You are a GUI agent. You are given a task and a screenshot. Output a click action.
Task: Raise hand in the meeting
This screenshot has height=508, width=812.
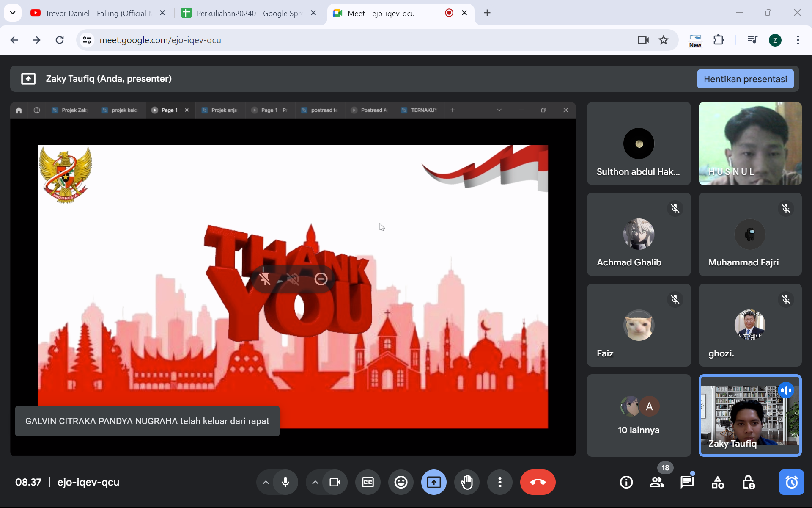tap(467, 482)
